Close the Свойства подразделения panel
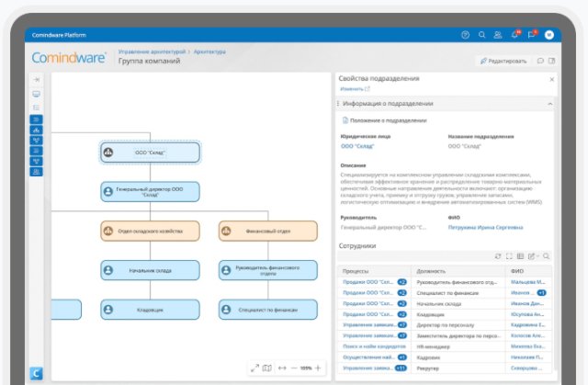The image size is (588, 385). point(551,79)
